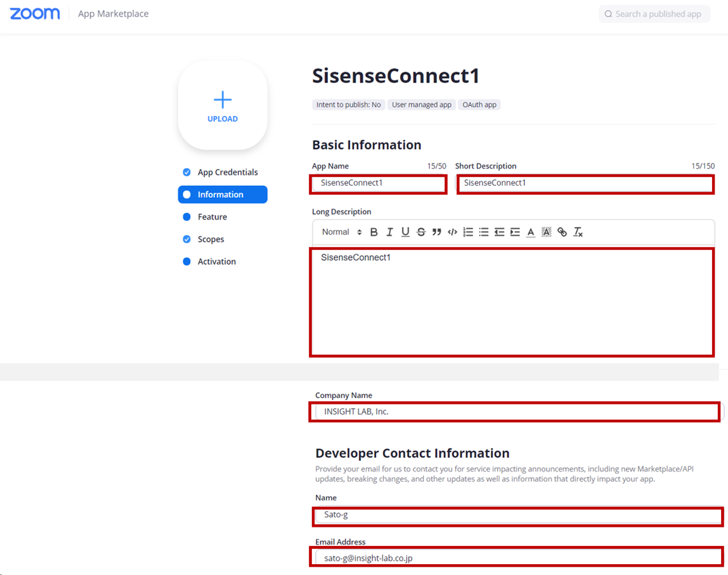Open the Normal paragraph style dropdown
728x575 pixels.
(341, 232)
